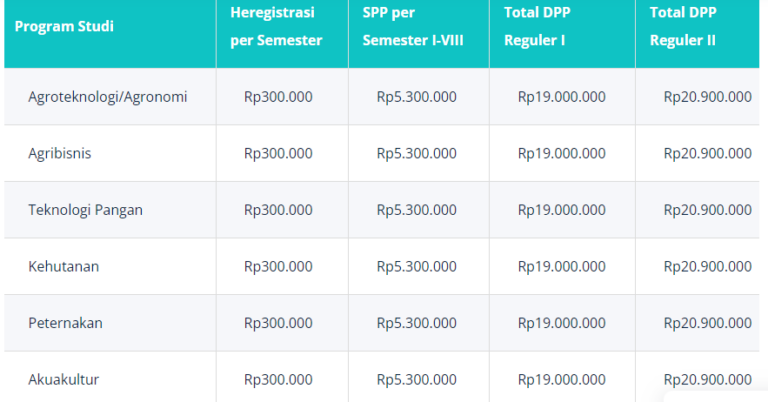The height and width of the screenshot is (402, 768).
Task: Select Reguler II total for Kehutanan
Action: coord(707,267)
